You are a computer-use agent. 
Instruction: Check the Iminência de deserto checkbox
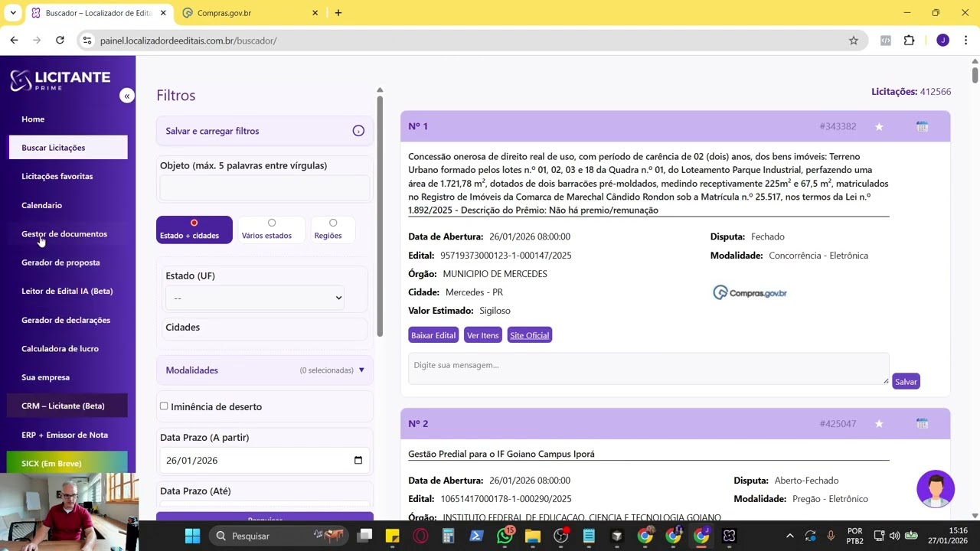(164, 406)
